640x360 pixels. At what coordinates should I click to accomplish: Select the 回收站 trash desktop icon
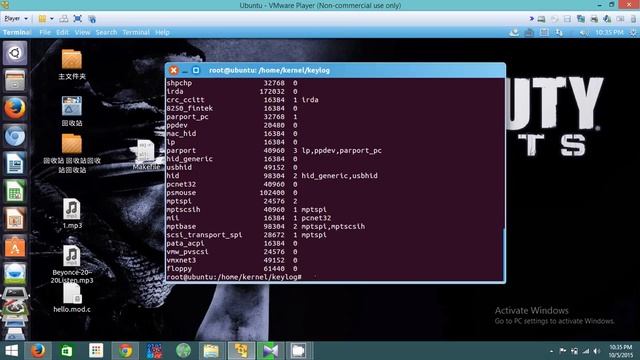coord(72,111)
